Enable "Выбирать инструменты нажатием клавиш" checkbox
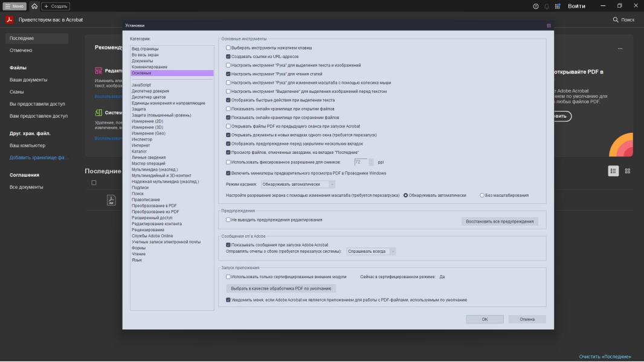 (228, 48)
